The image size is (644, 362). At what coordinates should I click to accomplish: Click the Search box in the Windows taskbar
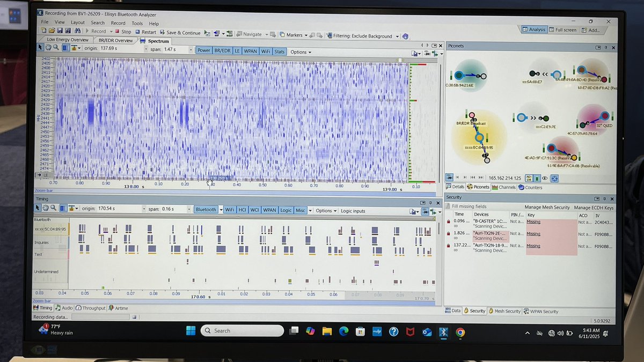(x=241, y=330)
